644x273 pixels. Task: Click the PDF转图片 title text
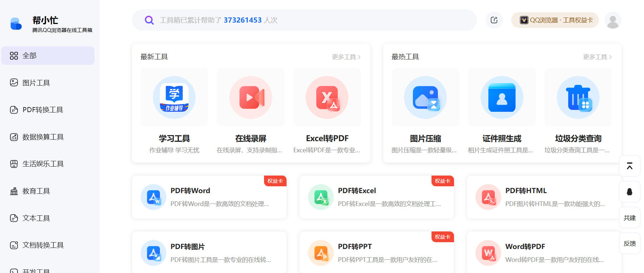coord(188,246)
